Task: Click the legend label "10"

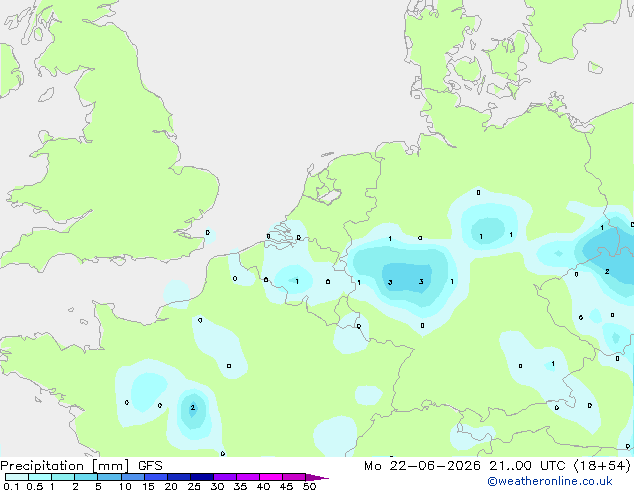Action: coord(125,486)
